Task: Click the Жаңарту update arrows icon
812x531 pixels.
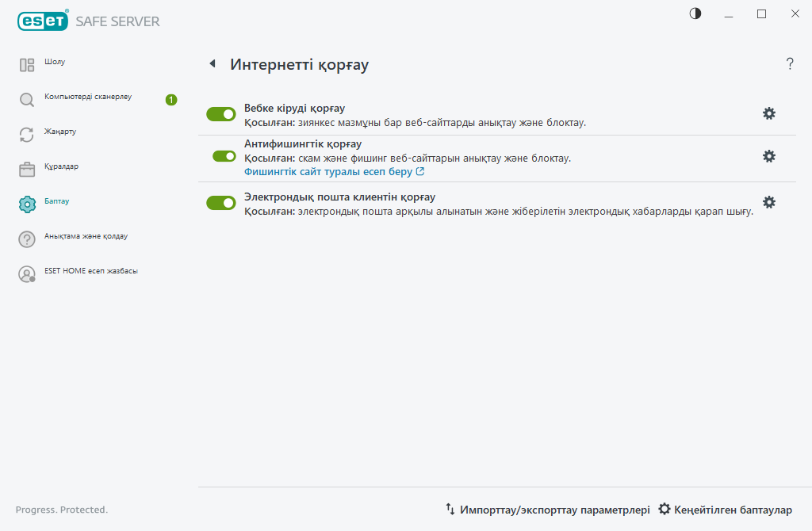Action: (x=27, y=135)
